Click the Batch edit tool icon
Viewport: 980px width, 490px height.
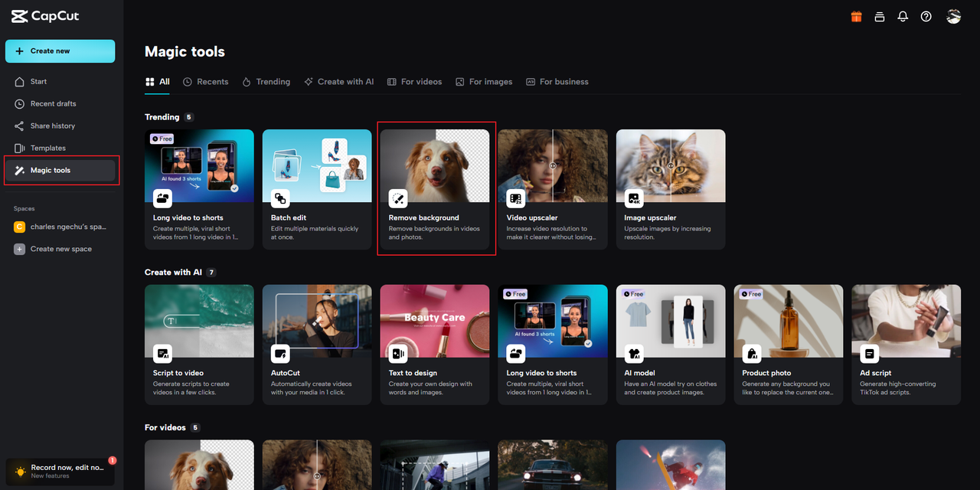point(280,199)
